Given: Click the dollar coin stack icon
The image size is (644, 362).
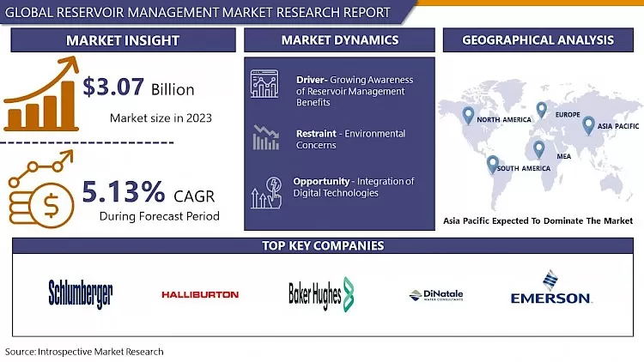Looking at the screenshot, I should [x=41, y=190].
